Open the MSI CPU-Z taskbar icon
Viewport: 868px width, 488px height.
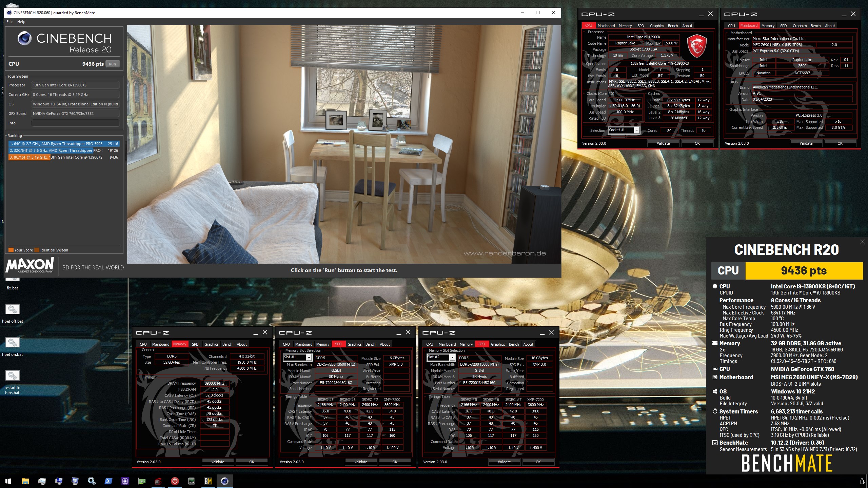point(158,481)
